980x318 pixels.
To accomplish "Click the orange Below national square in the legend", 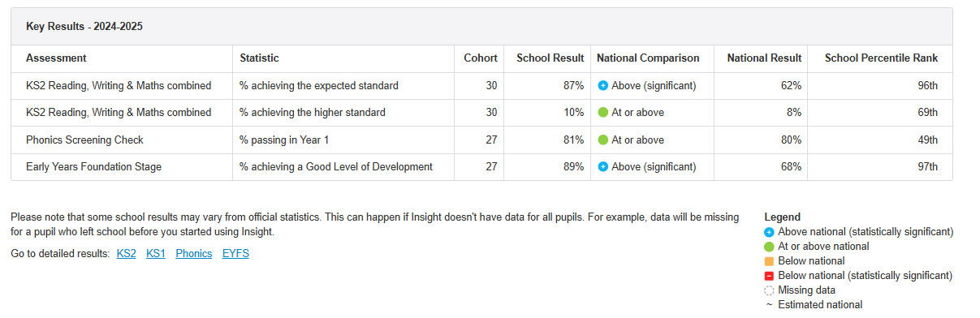I will (770, 261).
